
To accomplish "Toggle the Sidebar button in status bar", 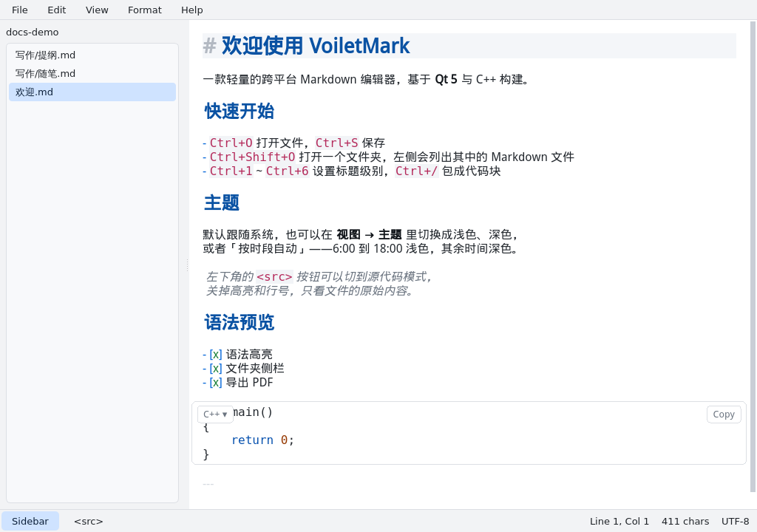I will pyautogui.click(x=30, y=522).
